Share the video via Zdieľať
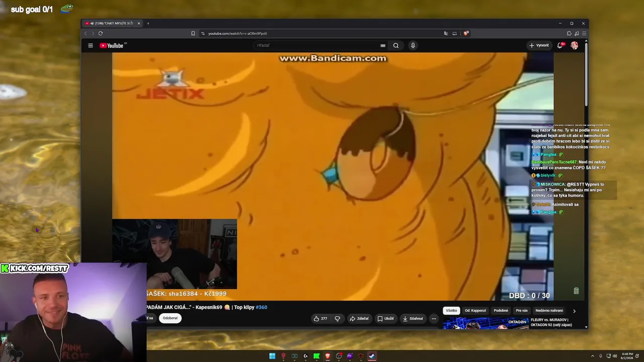Image resolution: width=644 pixels, height=362 pixels. pos(359,318)
